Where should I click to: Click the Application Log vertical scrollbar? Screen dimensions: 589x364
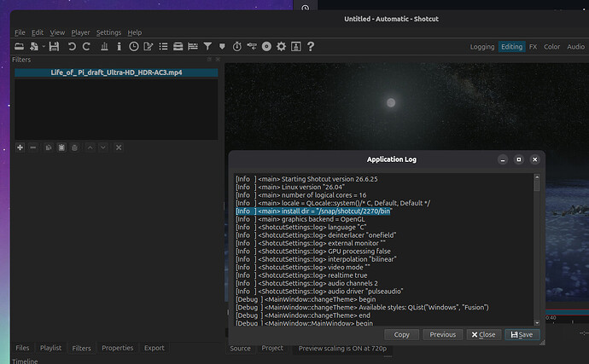(x=537, y=250)
